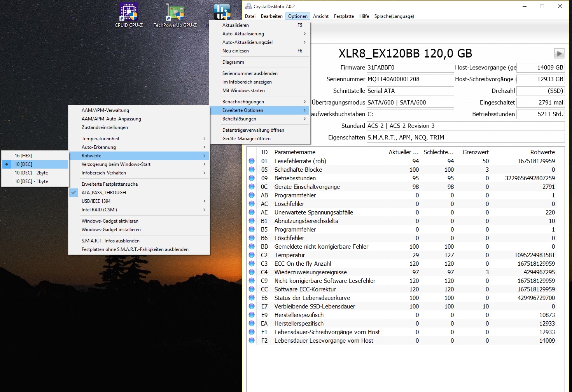Expand Behelfslösungen submenu

[260, 119]
